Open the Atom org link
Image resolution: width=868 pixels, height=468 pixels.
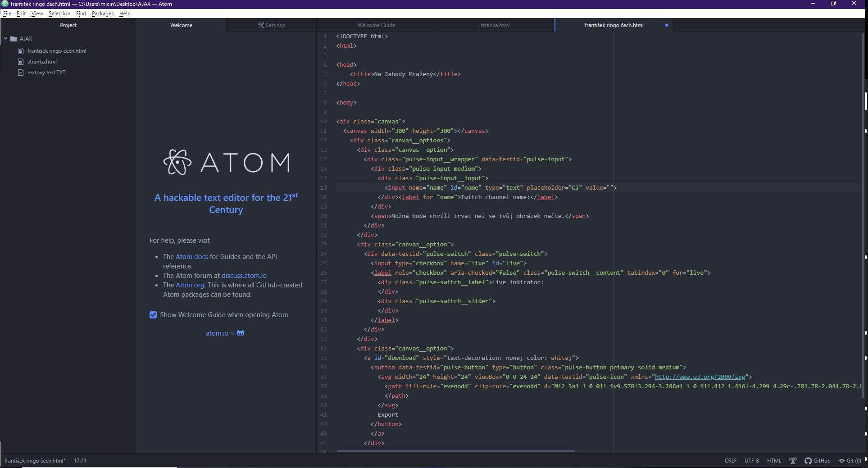190,285
